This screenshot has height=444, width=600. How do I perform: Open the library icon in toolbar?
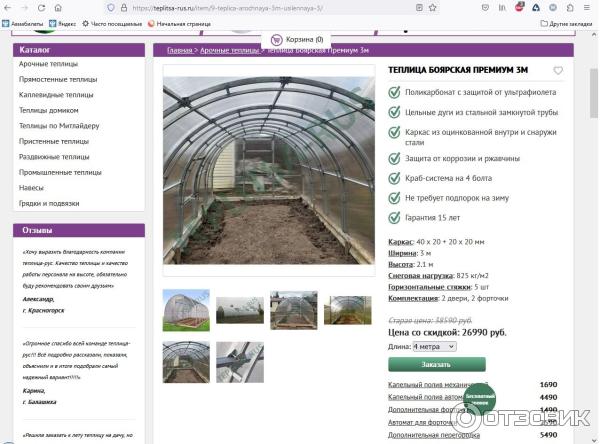502,8
